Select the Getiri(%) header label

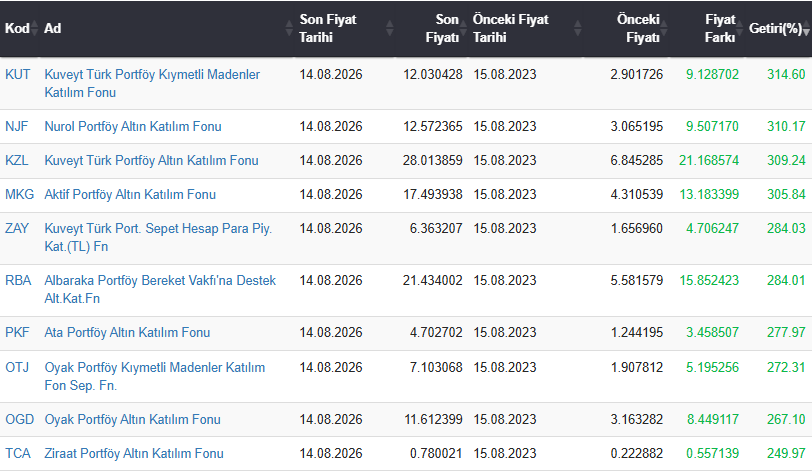[775, 28]
